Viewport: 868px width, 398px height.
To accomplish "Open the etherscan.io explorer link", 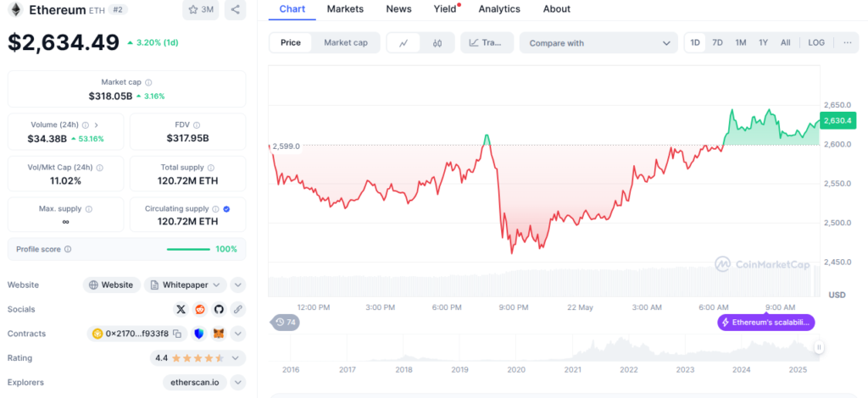I will (195, 383).
